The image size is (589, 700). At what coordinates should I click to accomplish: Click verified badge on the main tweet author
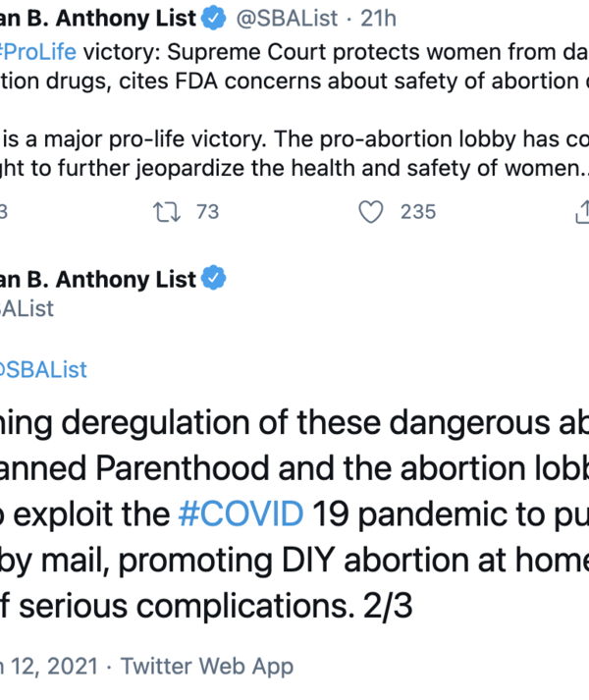click(214, 279)
